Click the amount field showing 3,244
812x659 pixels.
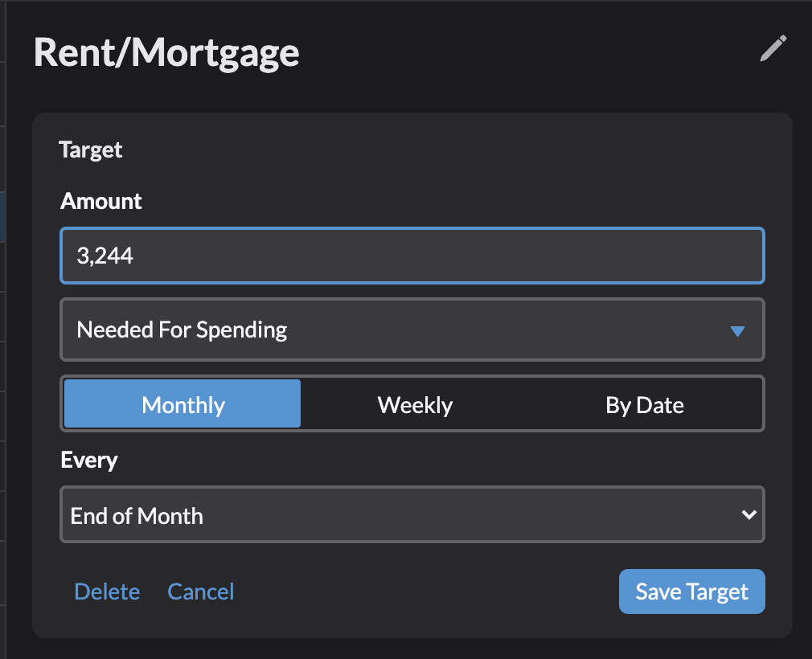tap(412, 255)
